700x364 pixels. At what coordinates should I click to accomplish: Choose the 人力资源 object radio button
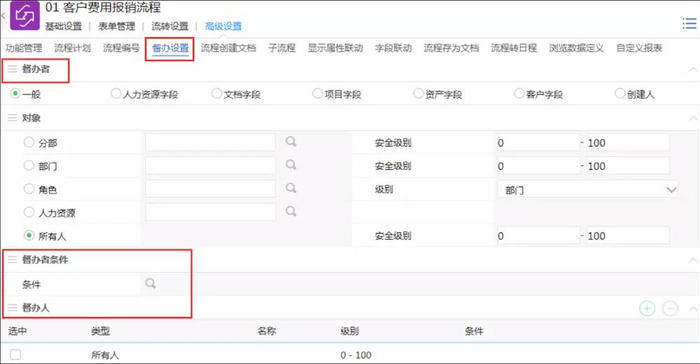29,212
